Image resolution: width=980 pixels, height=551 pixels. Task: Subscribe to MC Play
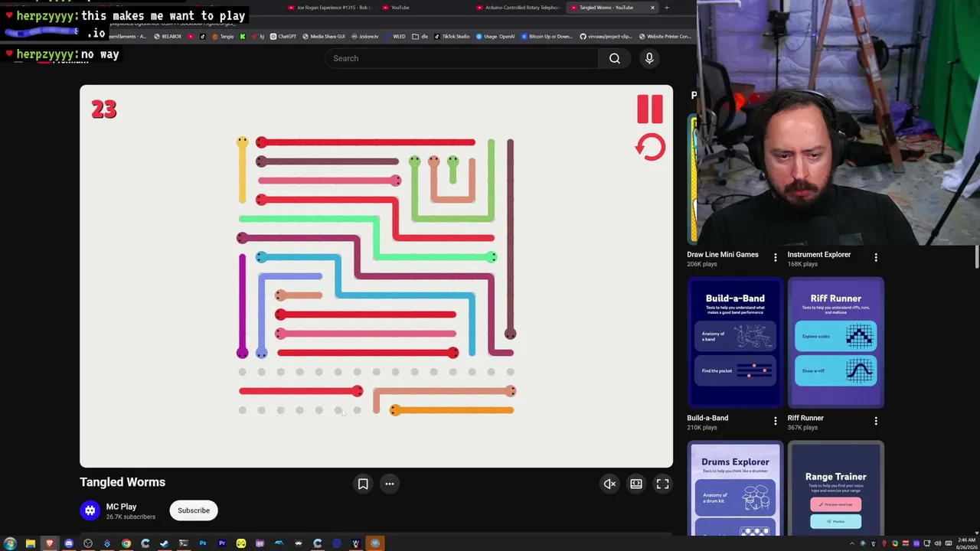[194, 510]
